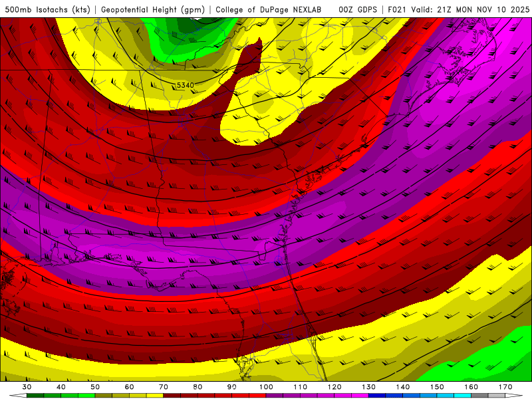Click the legend value 30
532x399 pixels.
click(x=27, y=387)
